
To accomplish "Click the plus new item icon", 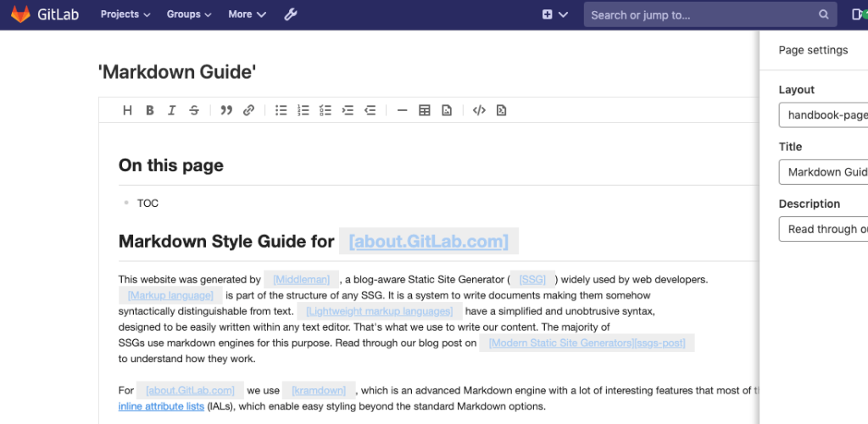I will click(x=547, y=15).
